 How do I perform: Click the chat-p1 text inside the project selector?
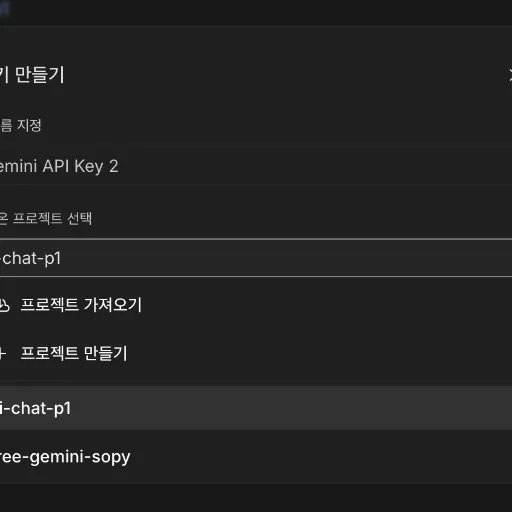coord(31,258)
